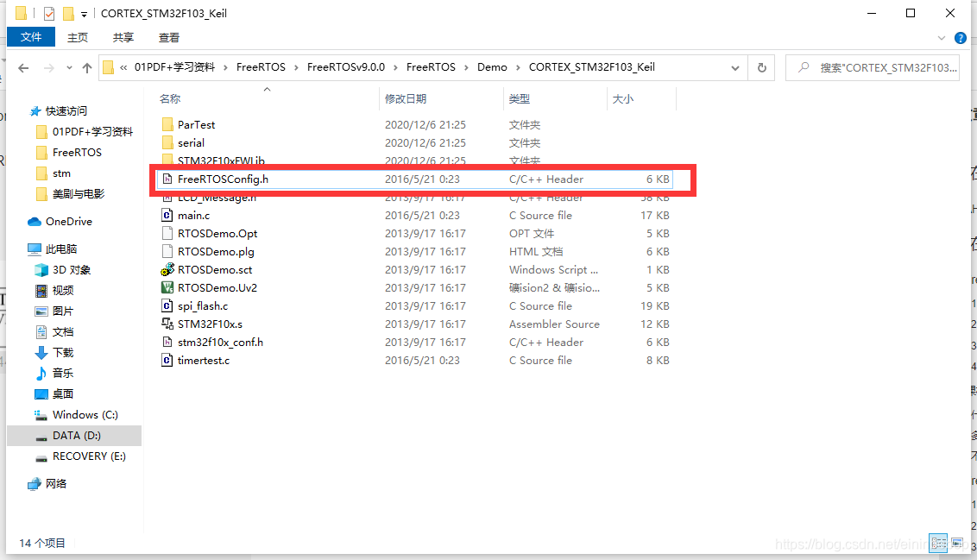Show hidden breadcrumb path with double chevron

pos(123,67)
